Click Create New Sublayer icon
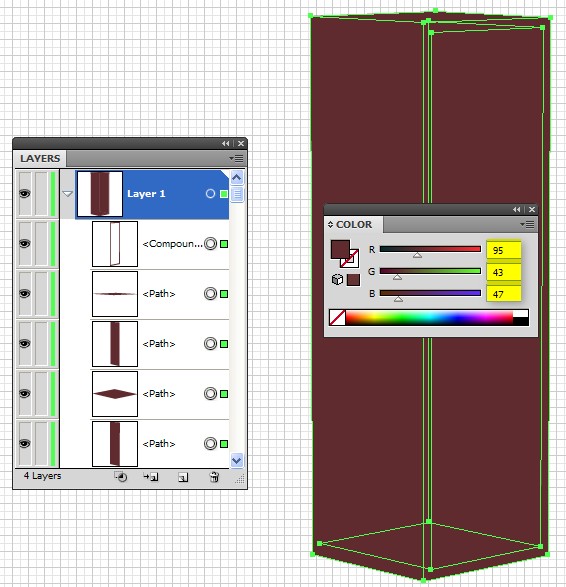The width and height of the screenshot is (566, 587). click(151, 477)
